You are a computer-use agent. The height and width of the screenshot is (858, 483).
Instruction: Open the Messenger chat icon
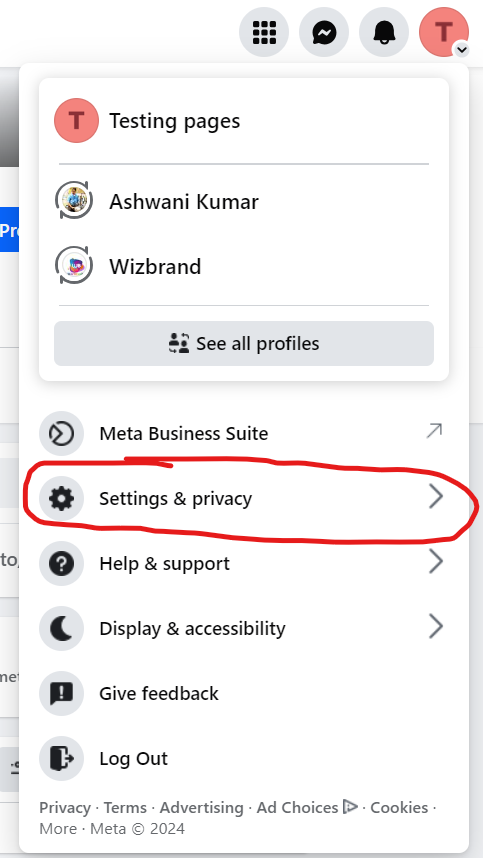coord(324,32)
